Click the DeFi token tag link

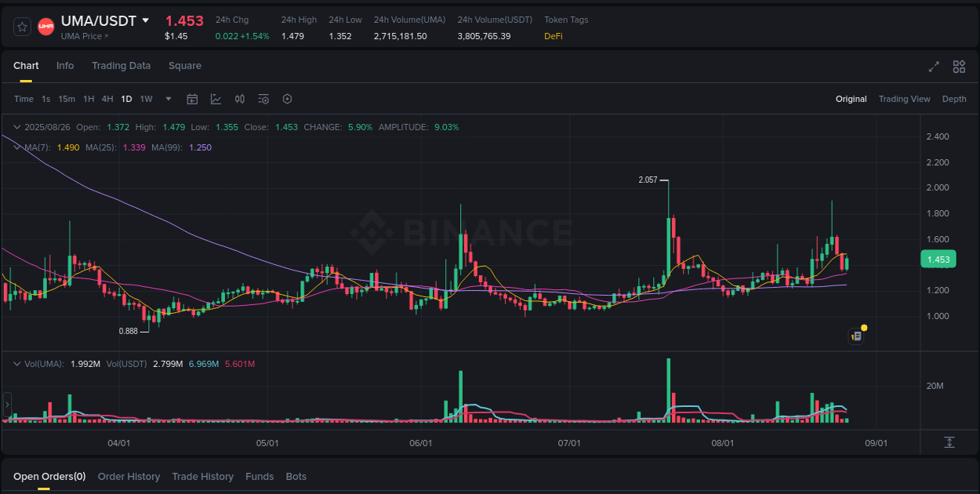coord(553,35)
